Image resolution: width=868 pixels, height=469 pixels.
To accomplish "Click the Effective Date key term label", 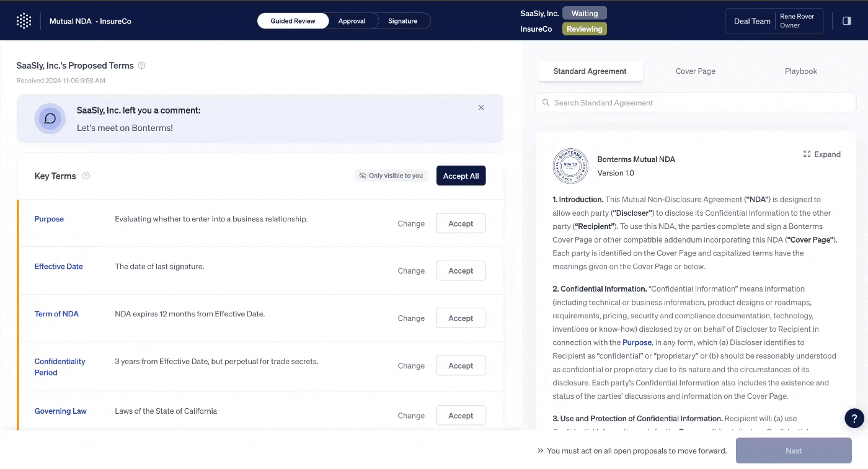I will pyautogui.click(x=58, y=266).
